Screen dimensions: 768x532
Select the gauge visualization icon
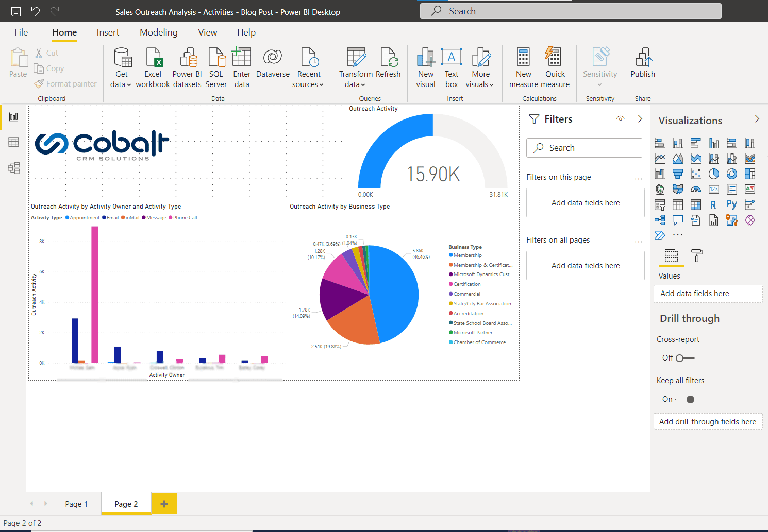tap(695, 189)
